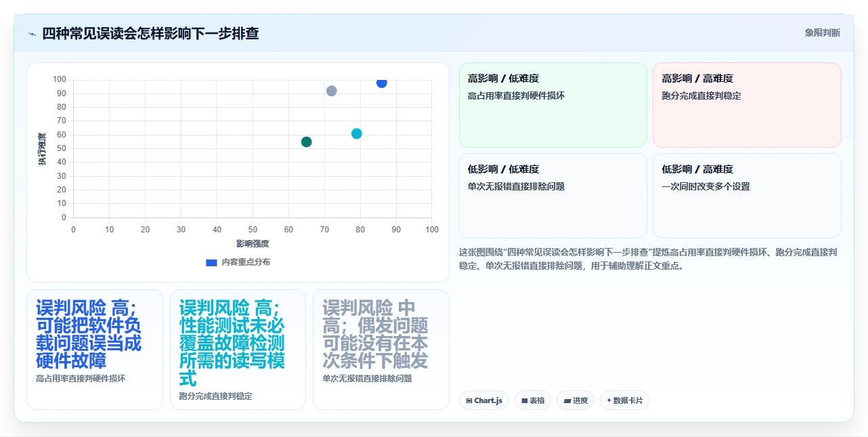Click the icon inside the Chart.js chip
Viewport: 868px width, 437px height.
469,401
